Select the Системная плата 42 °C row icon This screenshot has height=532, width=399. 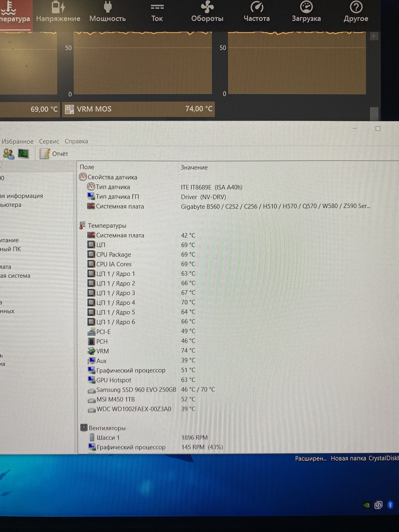[x=91, y=235]
